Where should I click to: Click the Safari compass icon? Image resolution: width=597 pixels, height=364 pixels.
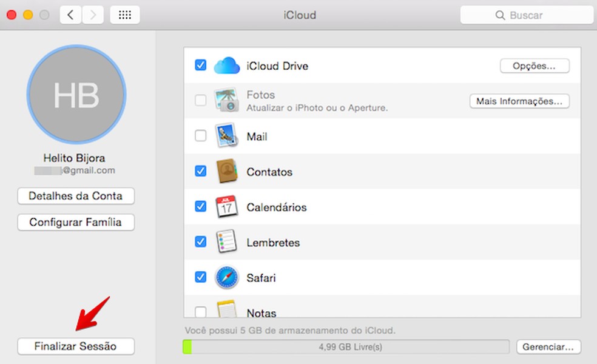[226, 277]
